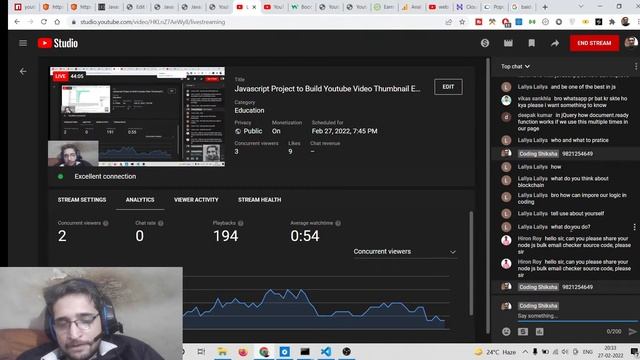Open File Explorer from the taskbar

222,351
